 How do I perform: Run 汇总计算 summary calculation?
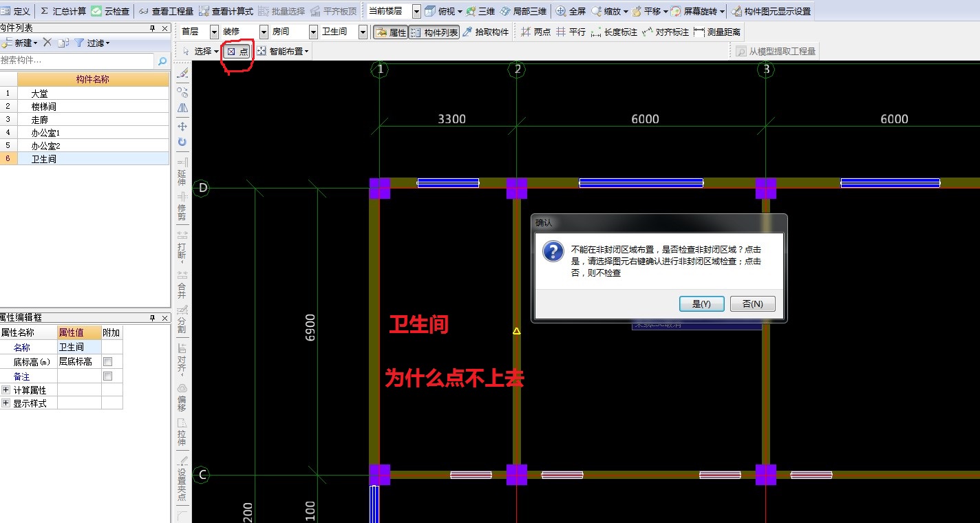point(63,11)
